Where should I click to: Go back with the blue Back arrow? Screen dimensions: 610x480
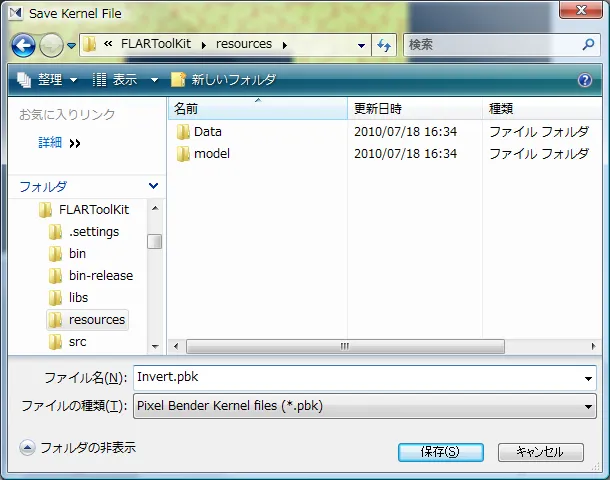(23, 46)
